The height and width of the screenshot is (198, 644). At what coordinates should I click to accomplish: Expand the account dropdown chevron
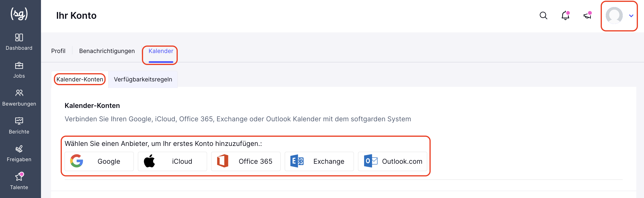tap(631, 16)
